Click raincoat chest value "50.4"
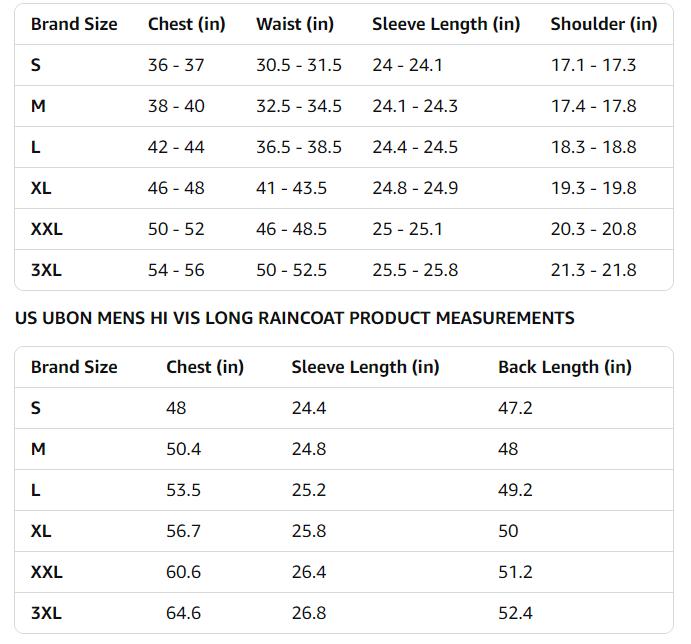 tap(183, 449)
